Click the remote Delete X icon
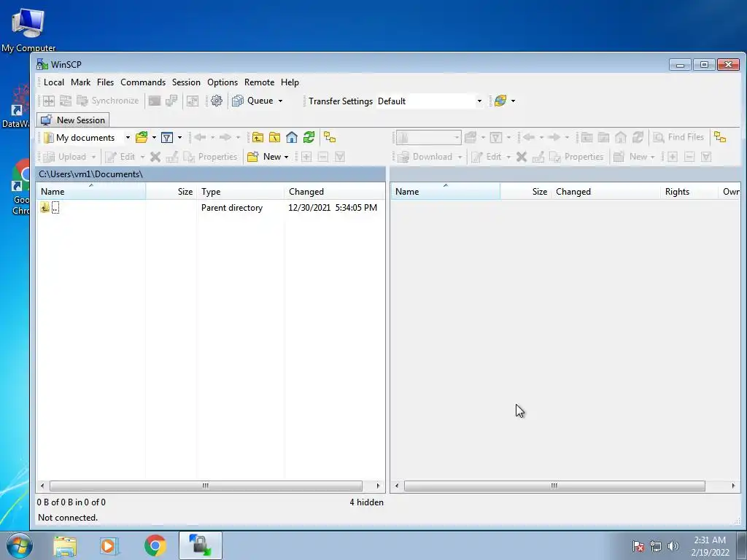This screenshot has width=747, height=560. [x=522, y=157]
